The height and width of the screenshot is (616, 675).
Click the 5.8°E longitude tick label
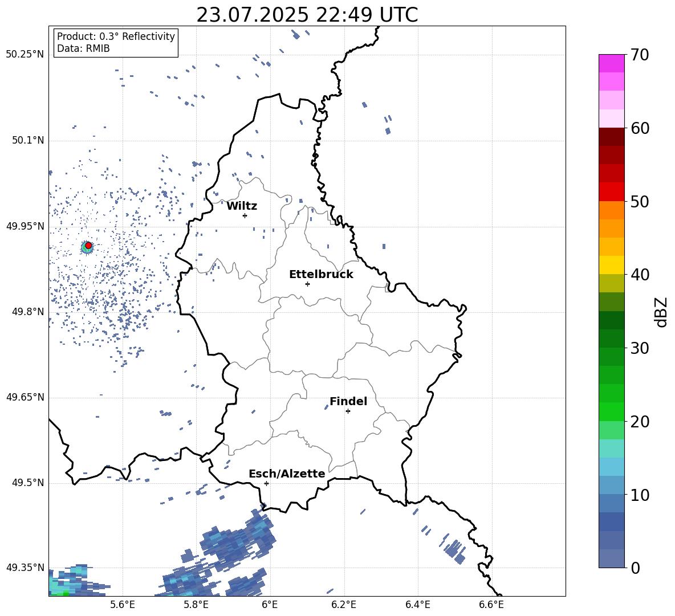196,605
